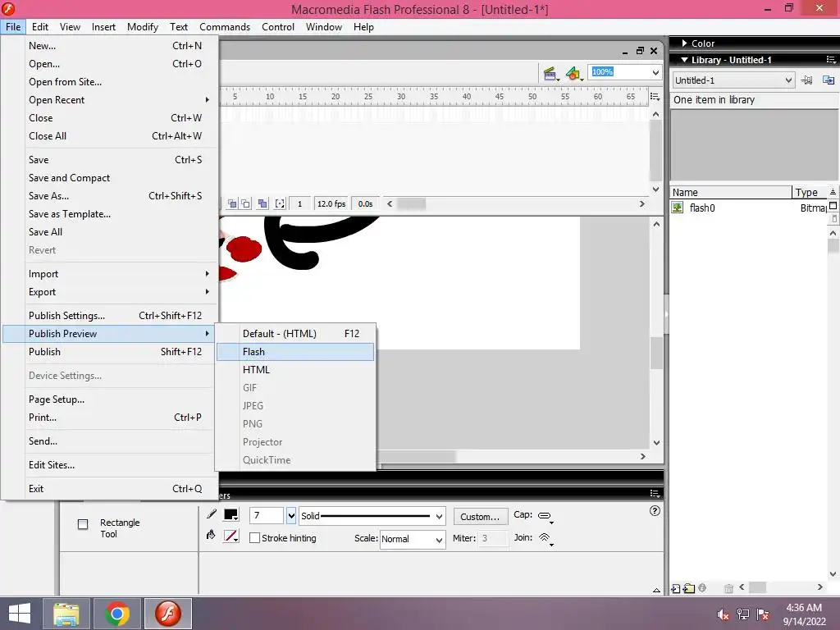
Task: Open the Join style icon menu
Action: pos(546,538)
